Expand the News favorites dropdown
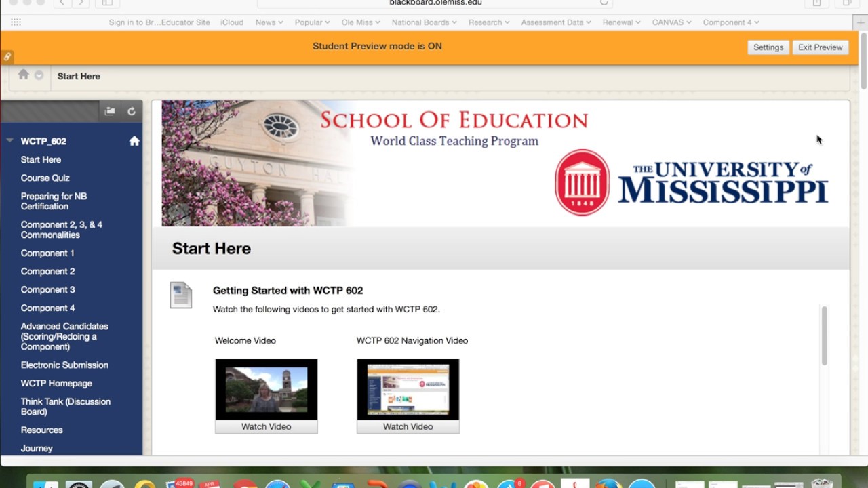The height and width of the screenshot is (488, 868). pyautogui.click(x=270, y=22)
